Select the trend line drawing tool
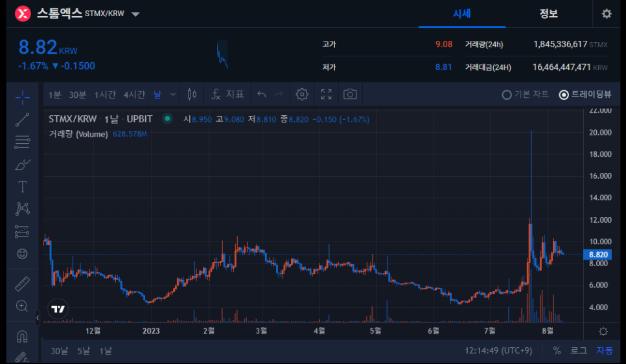Image resolution: width=626 pixels, height=364 pixels. [22, 120]
